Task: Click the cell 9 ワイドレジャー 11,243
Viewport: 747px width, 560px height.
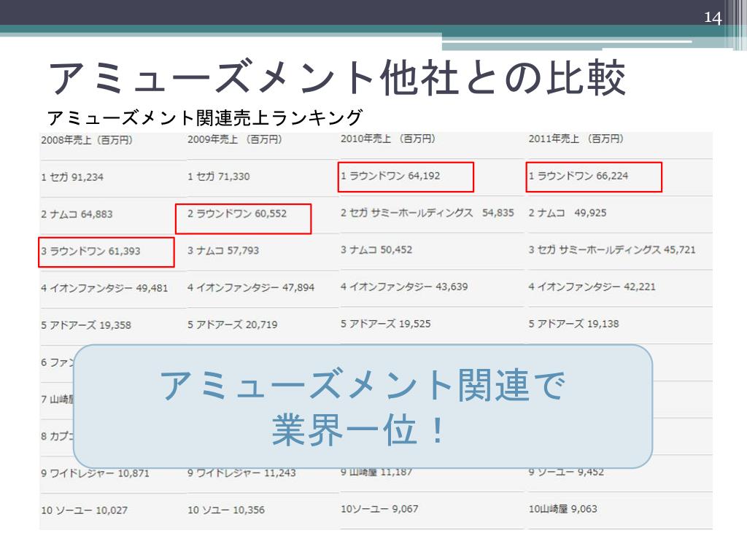Action: 241,473
